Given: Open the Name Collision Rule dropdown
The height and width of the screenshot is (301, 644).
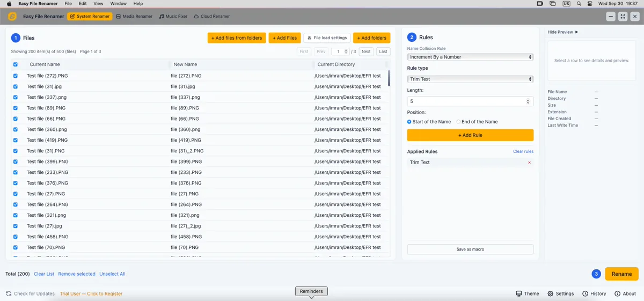Looking at the screenshot, I should (470, 57).
